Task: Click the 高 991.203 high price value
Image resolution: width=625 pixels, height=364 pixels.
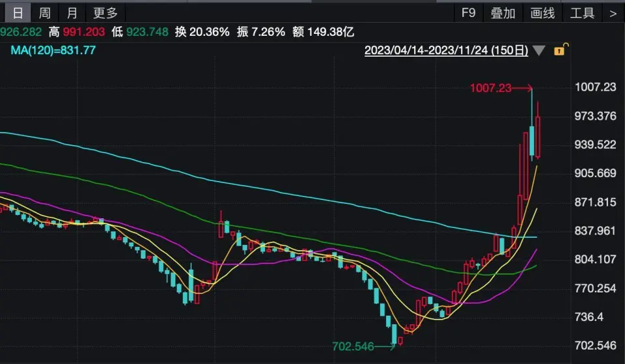Action: (x=78, y=31)
